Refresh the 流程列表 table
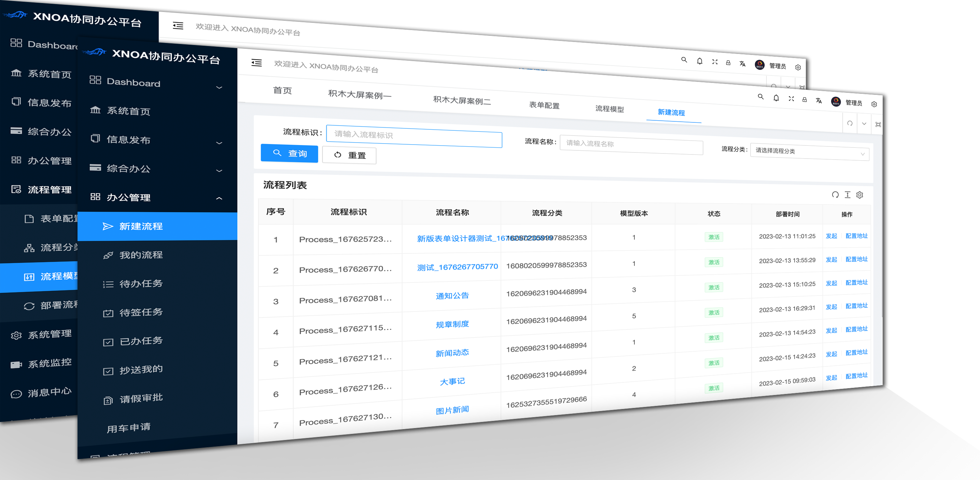The width and height of the screenshot is (980, 480). click(835, 194)
